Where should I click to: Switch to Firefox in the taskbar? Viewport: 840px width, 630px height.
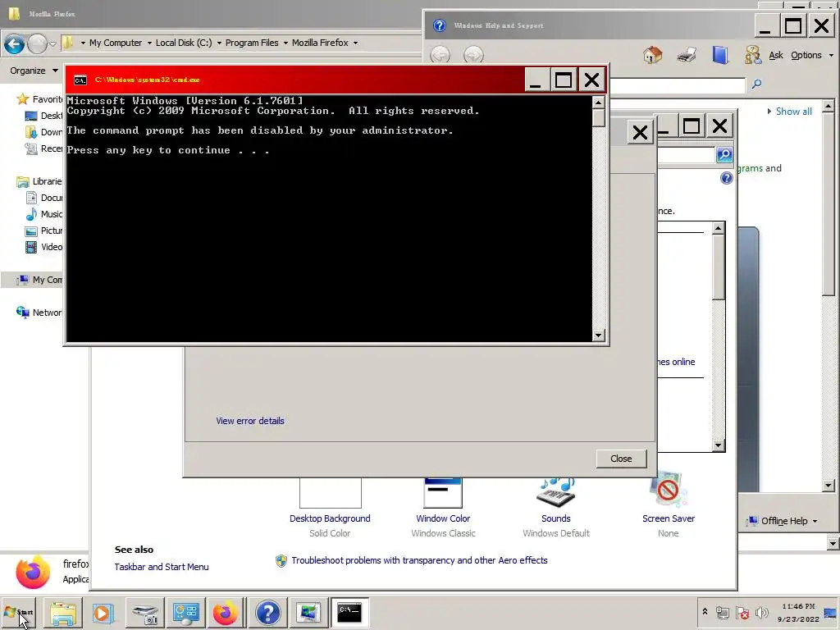tap(226, 612)
